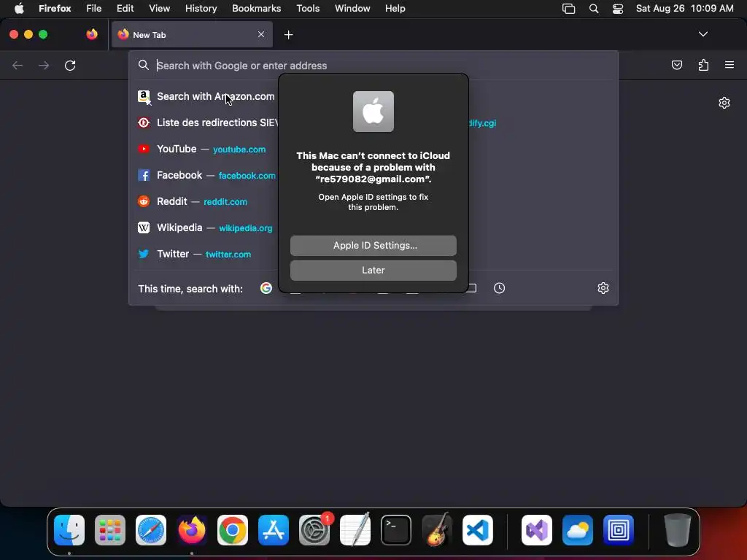The width and height of the screenshot is (747, 560).
Task: Open Terminal from the Dock
Action: [x=396, y=530]
